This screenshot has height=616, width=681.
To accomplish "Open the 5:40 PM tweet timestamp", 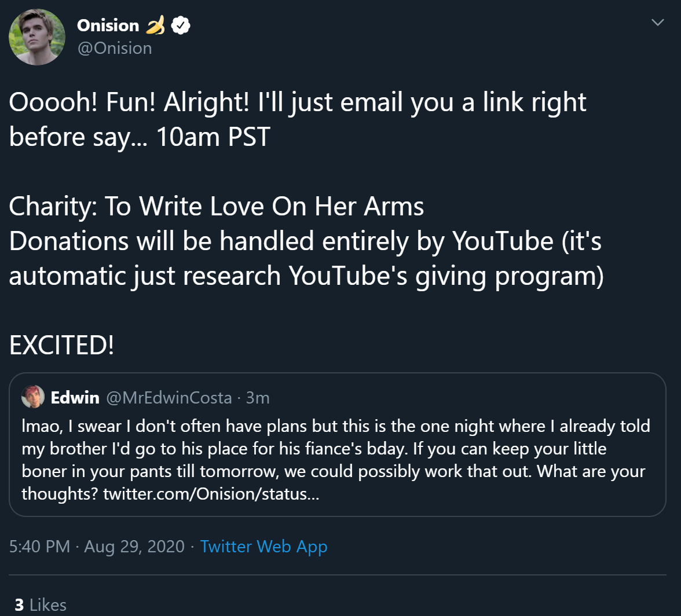I will tap(39, 546).
